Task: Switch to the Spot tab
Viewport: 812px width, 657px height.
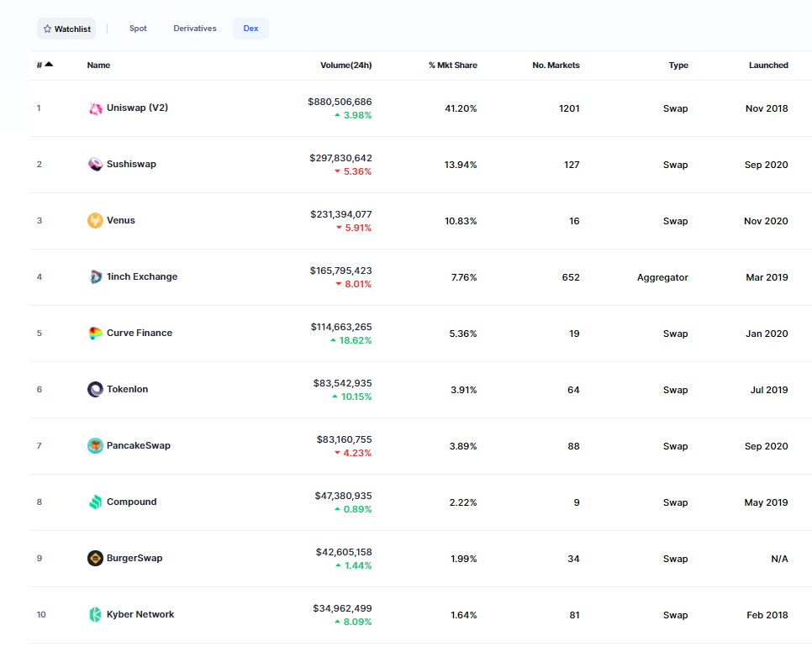Action: pos(138,29)
